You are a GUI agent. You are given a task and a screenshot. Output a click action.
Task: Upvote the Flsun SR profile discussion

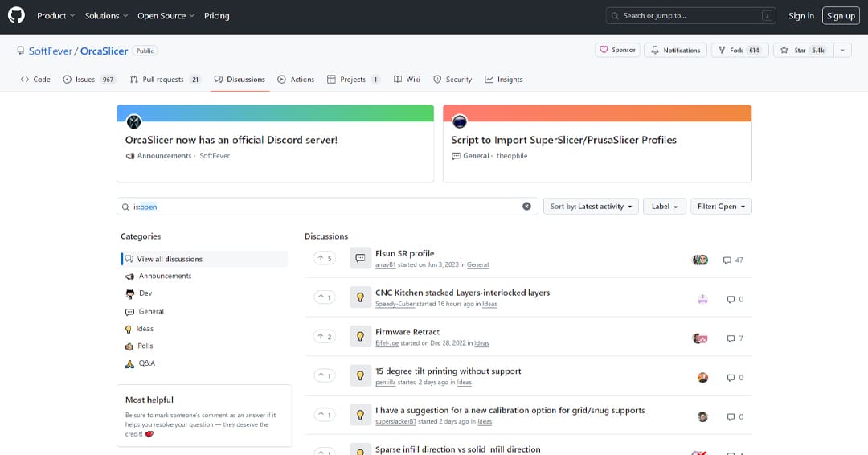[325, 259]
